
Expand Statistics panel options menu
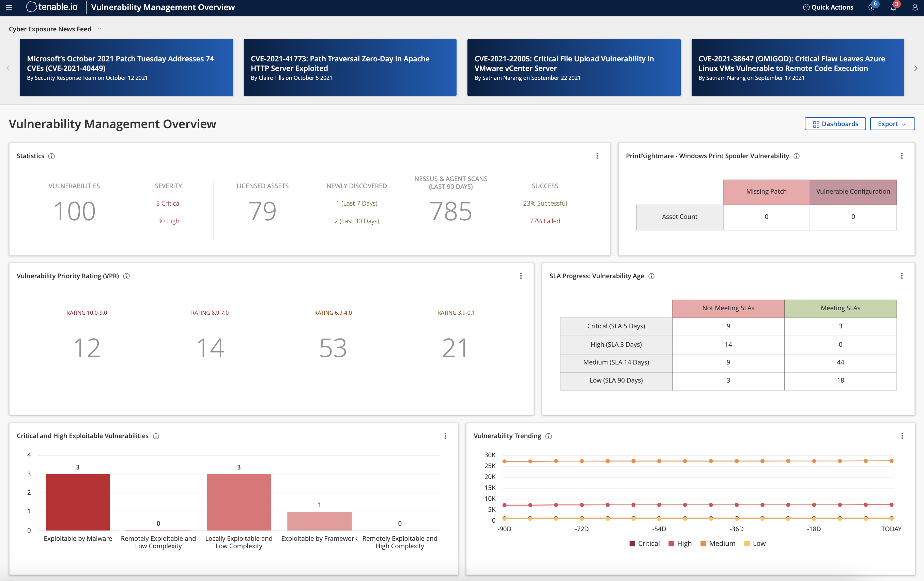point(597,156)
